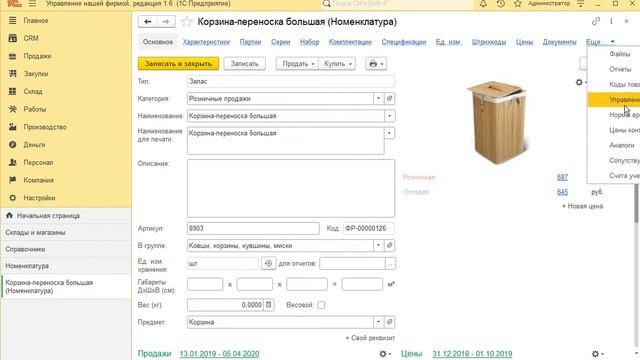
Task: Open the В группе value with the link icon
Action: [389, 245]
